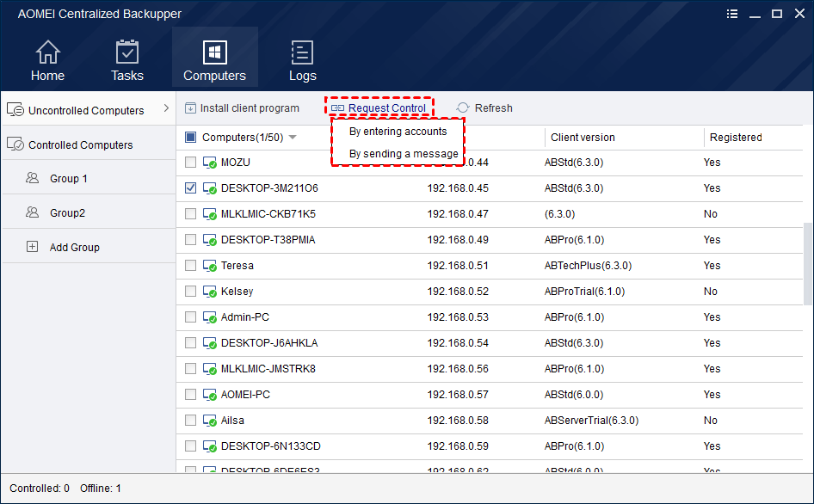Click the Group 1 people icon
Screen dimensions: 814x504
32,178
